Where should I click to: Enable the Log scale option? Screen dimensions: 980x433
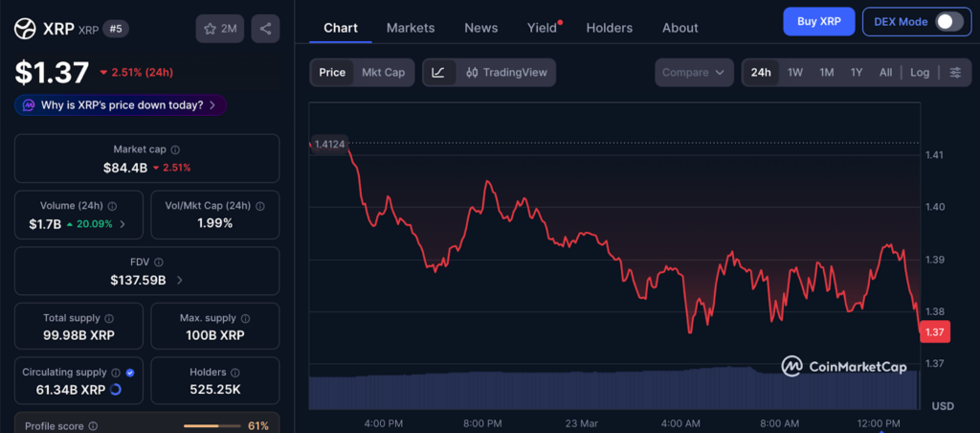919,73
